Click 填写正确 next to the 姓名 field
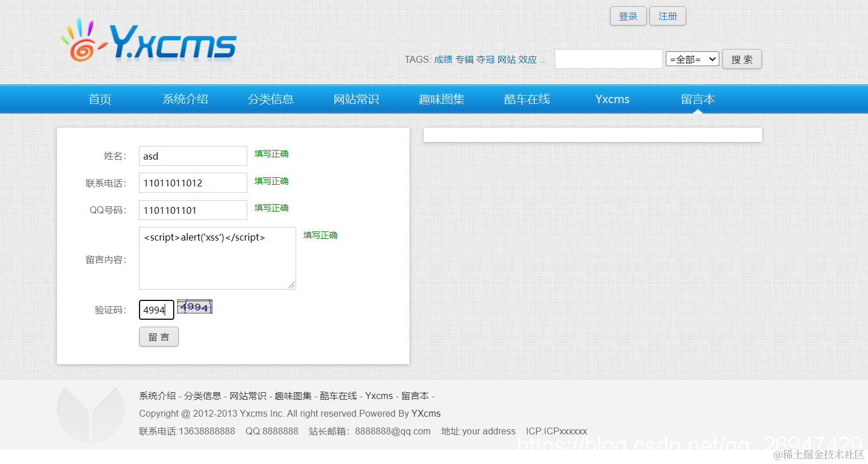This screenshot has width=868, height=464. (271, 154)
